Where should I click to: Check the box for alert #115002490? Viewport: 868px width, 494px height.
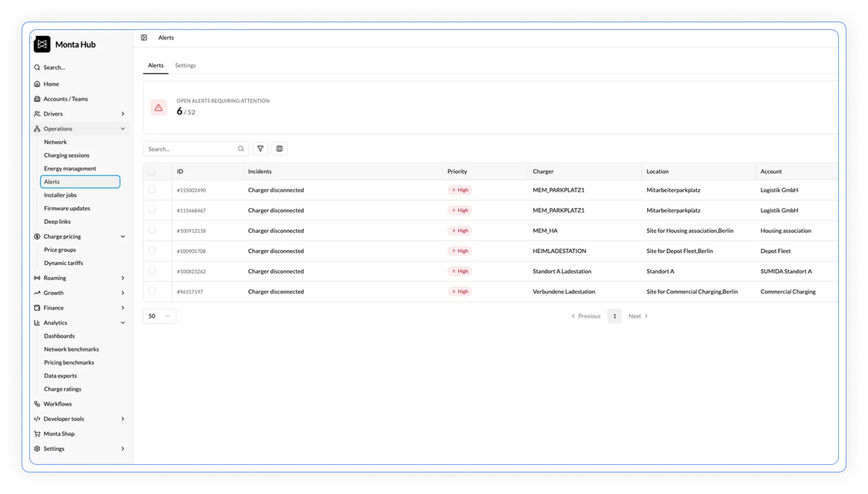coord(152,190)
